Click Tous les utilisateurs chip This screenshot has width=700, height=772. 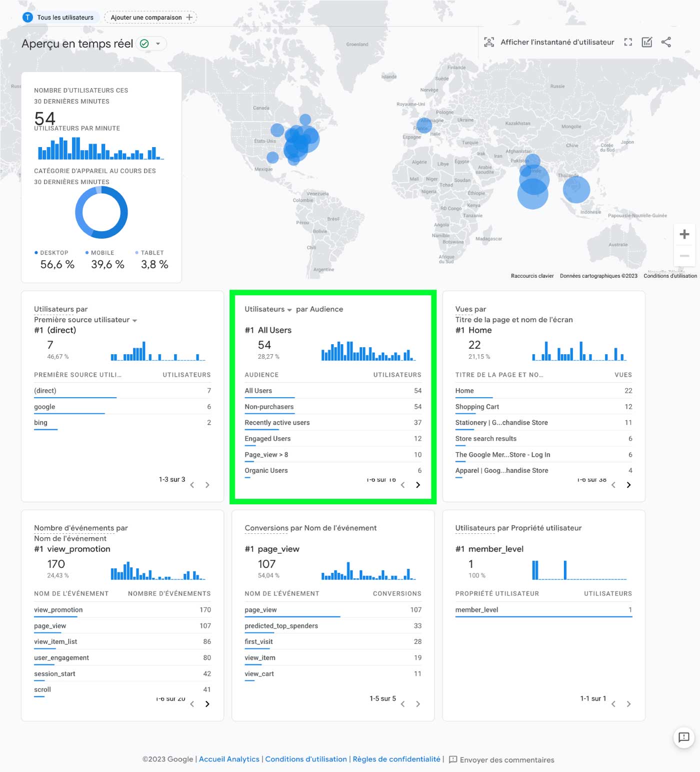coord(60,18)
